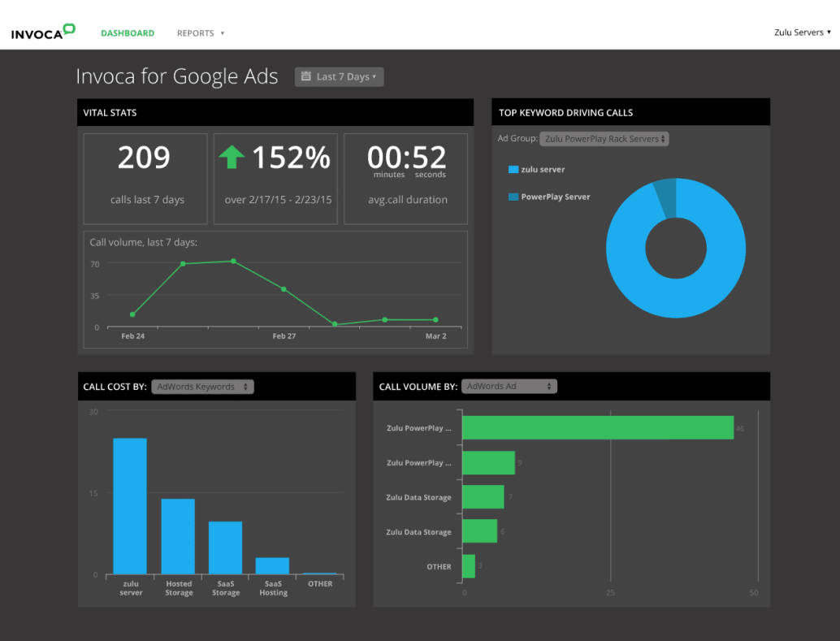Click the call volume bar labeled 7
Image resolution: width=840 pixels, height=641 pixels.
[483, 497]
